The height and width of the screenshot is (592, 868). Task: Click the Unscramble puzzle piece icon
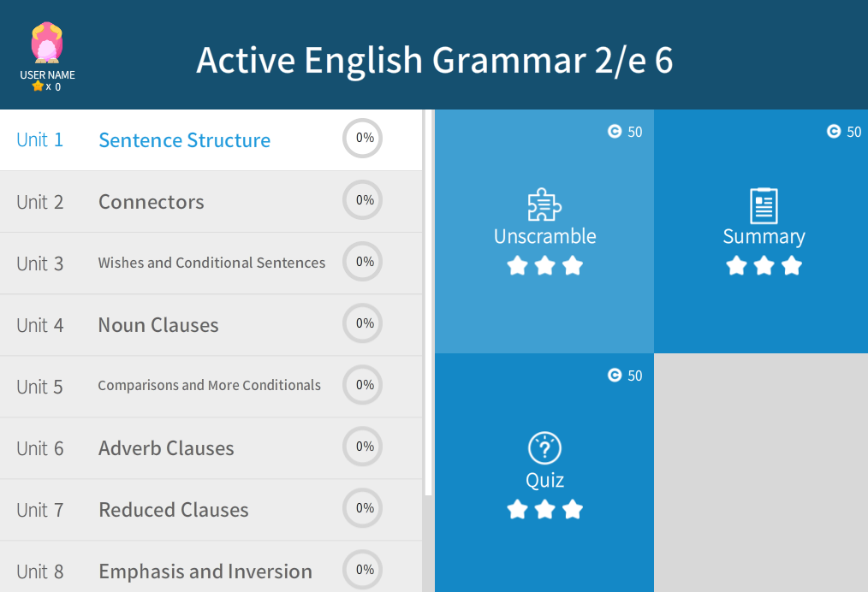click(x=544, y=205)
